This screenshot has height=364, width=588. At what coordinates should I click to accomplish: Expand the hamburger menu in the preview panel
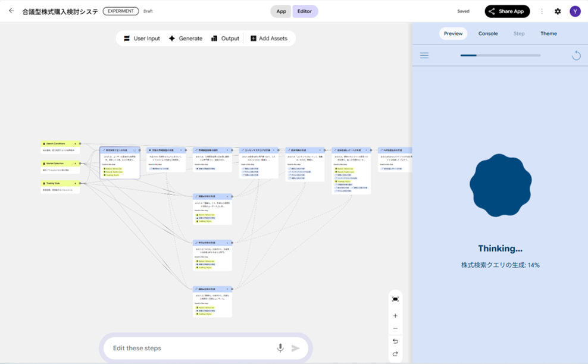(x=424, y=55)
